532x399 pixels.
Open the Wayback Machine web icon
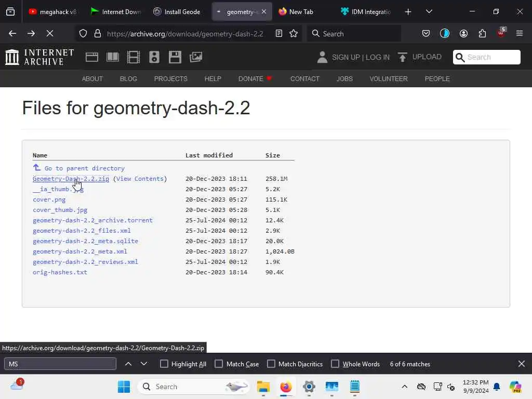(x=92, y=57)
